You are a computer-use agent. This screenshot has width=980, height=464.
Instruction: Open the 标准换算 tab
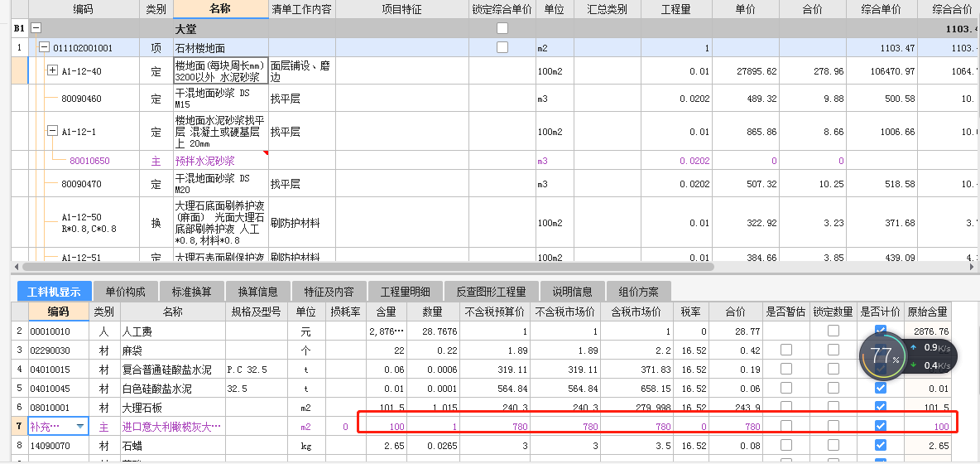pyautogui.click(x=192, y=292)
